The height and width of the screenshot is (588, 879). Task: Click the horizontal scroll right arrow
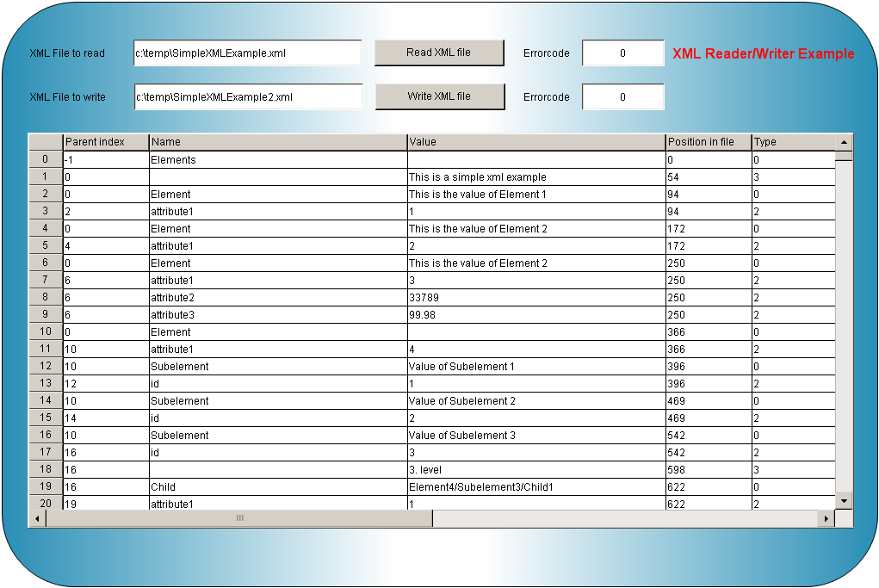(826, 518)
